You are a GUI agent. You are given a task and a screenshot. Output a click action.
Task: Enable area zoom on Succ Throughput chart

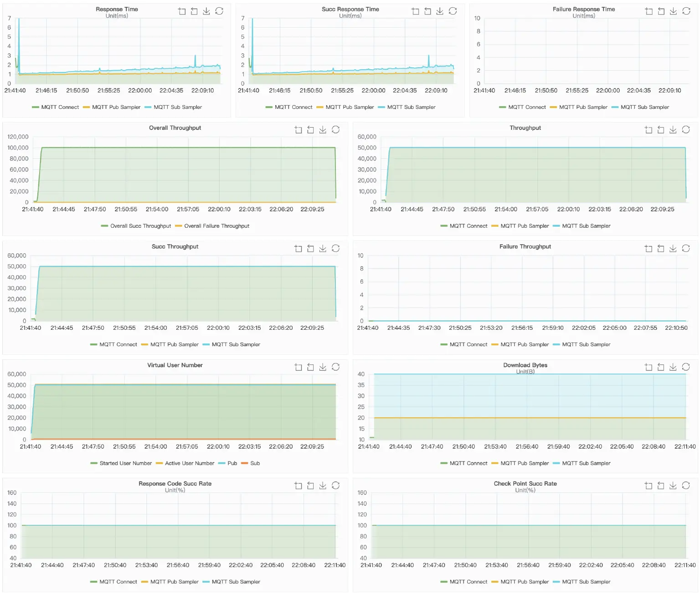tap(298, 249)
